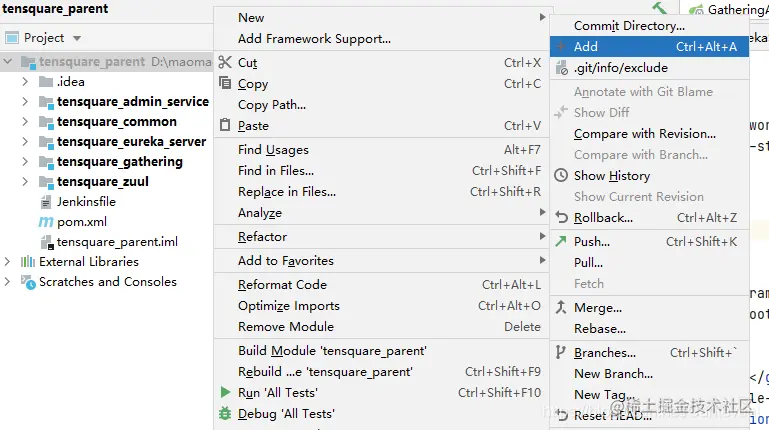
Task: Click the Paste clipboard icon
Action: pos(225,125)
